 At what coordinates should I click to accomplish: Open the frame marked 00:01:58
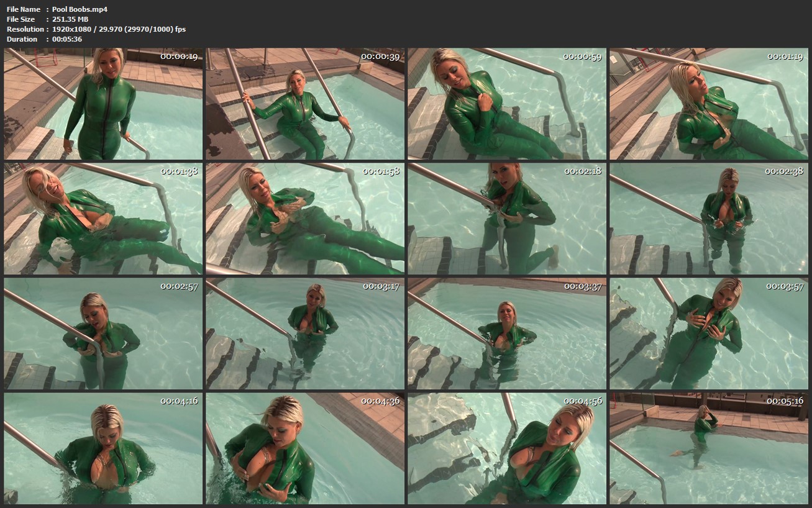point(305,219)
